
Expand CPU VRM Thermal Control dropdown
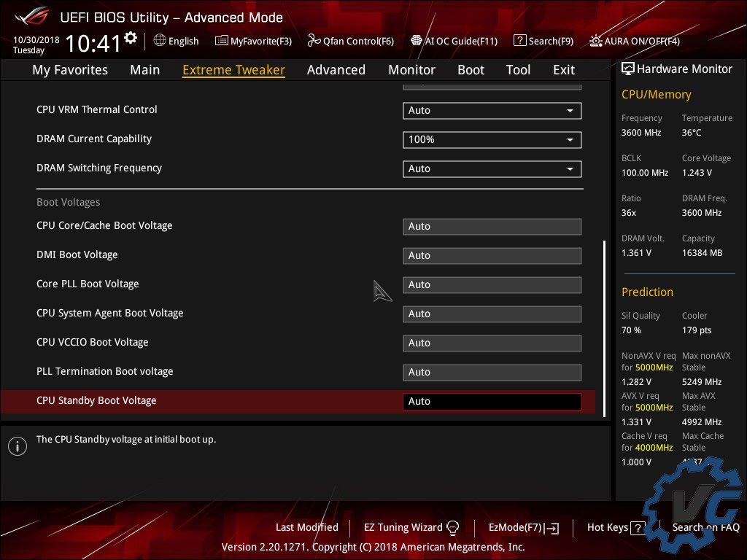[x=492, y=111]
